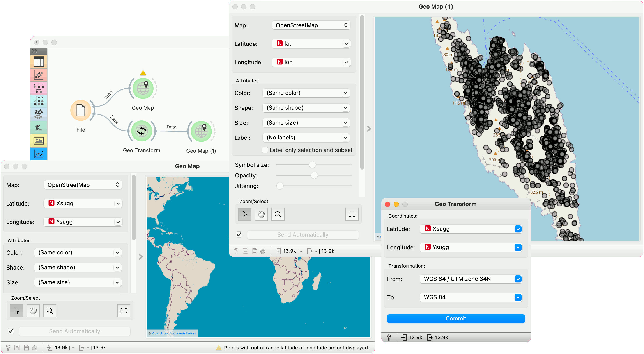
Task: Collapse control panel arrow in lower Geo Map
Action: pos(141,257)
